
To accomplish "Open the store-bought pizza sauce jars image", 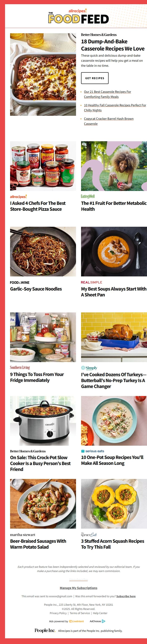I will (x=43, y=166).
